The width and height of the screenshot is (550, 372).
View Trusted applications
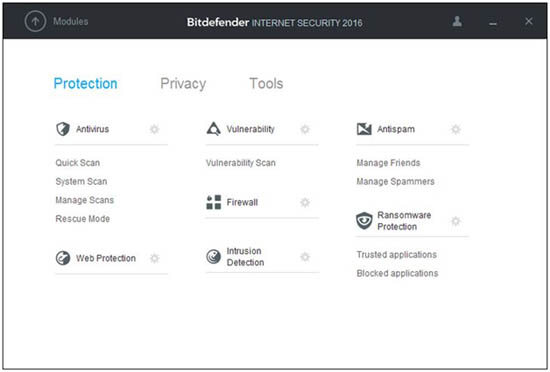[396, 255]
